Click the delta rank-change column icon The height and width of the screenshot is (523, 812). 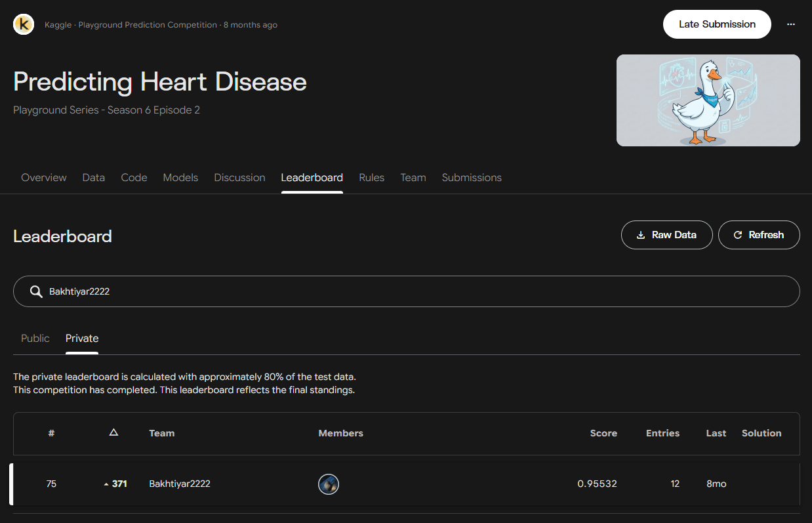point(113,432)
